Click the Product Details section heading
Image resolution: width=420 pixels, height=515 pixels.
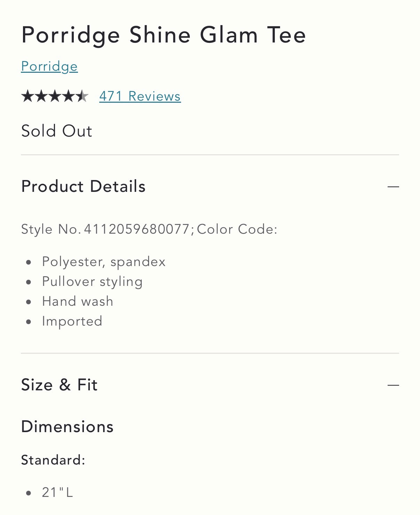(x=83, y=186)
